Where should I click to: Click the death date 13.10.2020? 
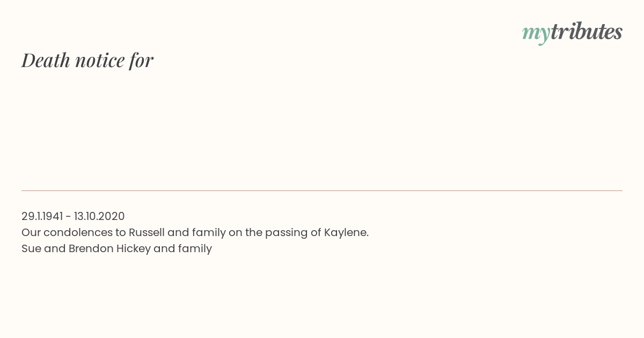(x=99, y=216)
